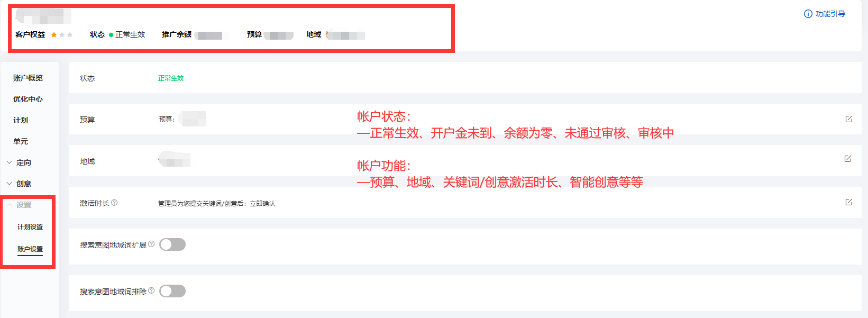The height and width of the screenshot is (318, 868).
Task: Click the edit icon in the 预算 row
Action: [x=848, y=119]
